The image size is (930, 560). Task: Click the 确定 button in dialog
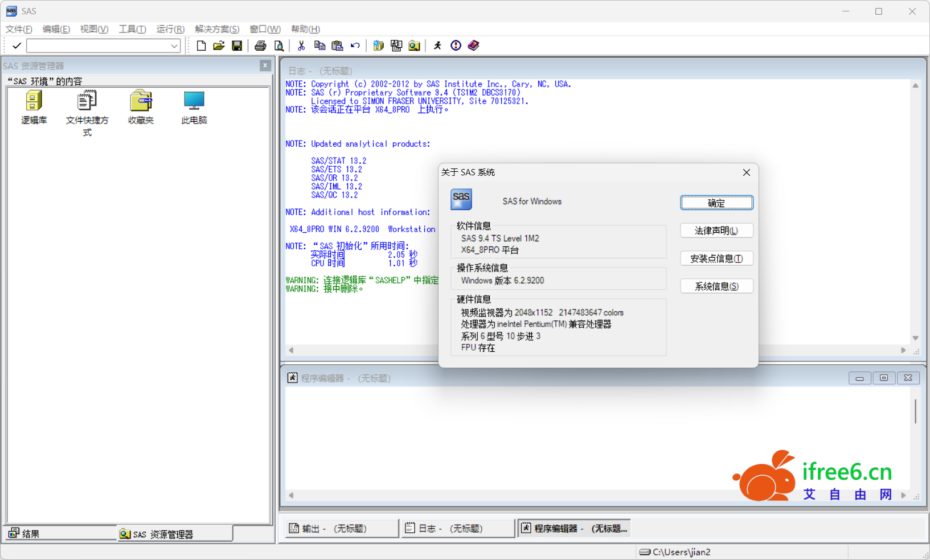pos(716,203)
